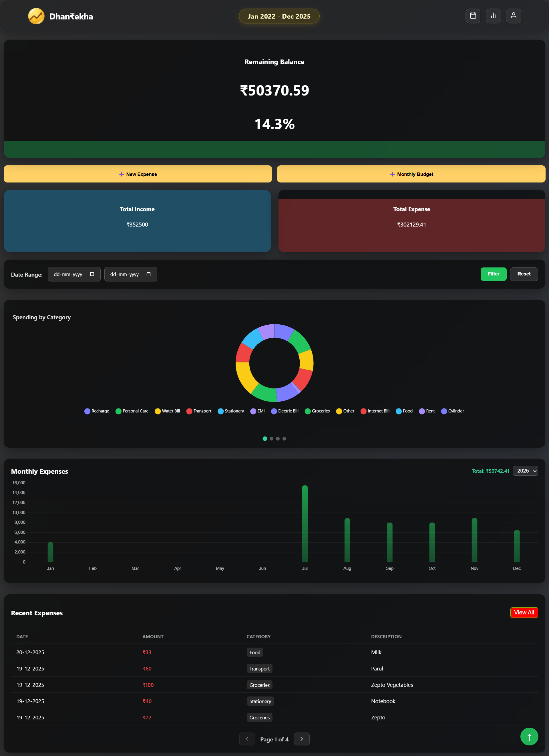Click the scroll-to-top arrow button

529,736
